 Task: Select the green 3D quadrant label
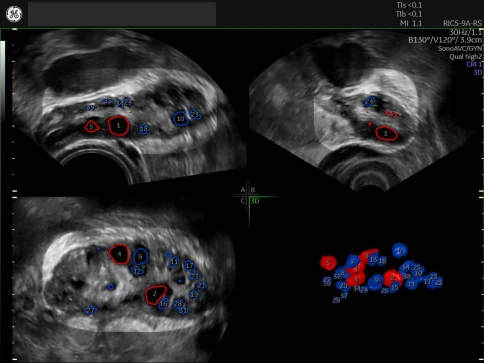tap(255, 201)
